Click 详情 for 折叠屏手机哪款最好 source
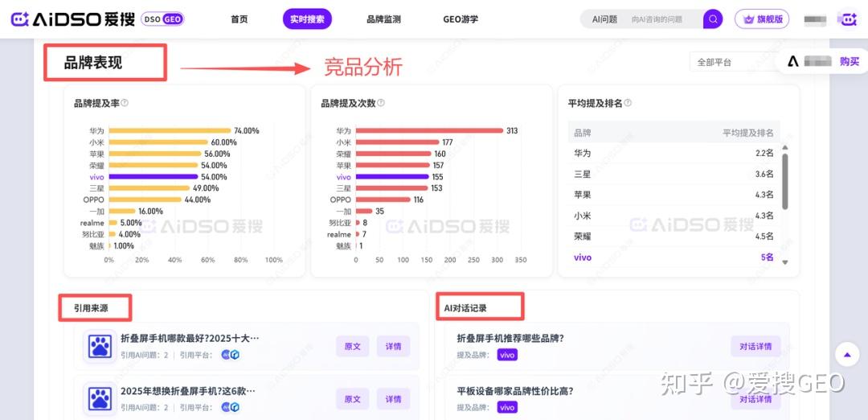Viewport: 868px width, 420px height. 394,346
